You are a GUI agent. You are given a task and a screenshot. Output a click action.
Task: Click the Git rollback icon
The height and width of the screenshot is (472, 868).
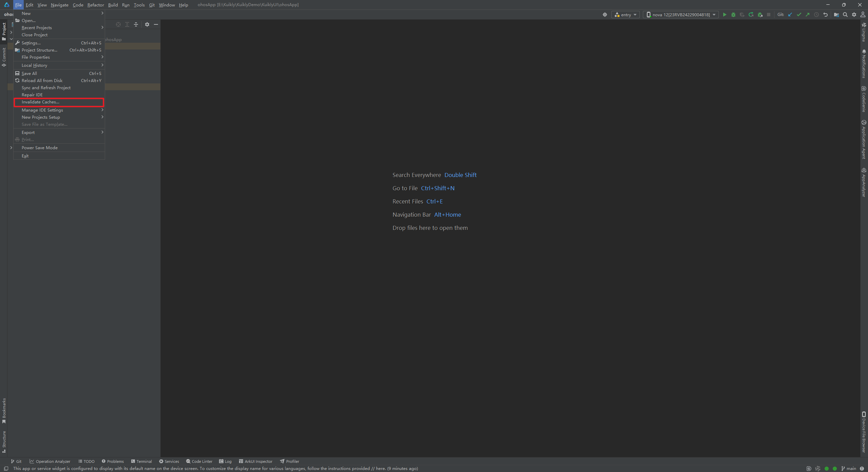pyautogui.click(x=826, y=15)
